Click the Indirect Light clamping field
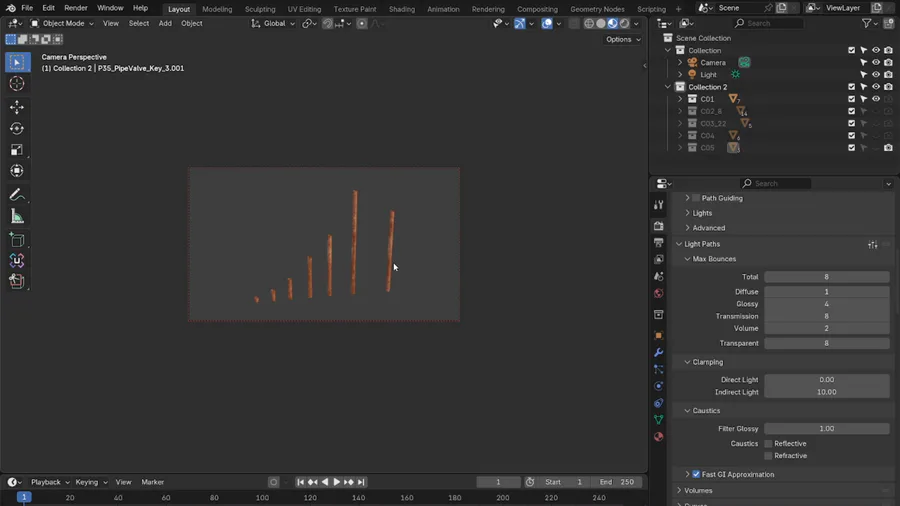The width and height of the screenshot is (900, 506). [827, 392]
